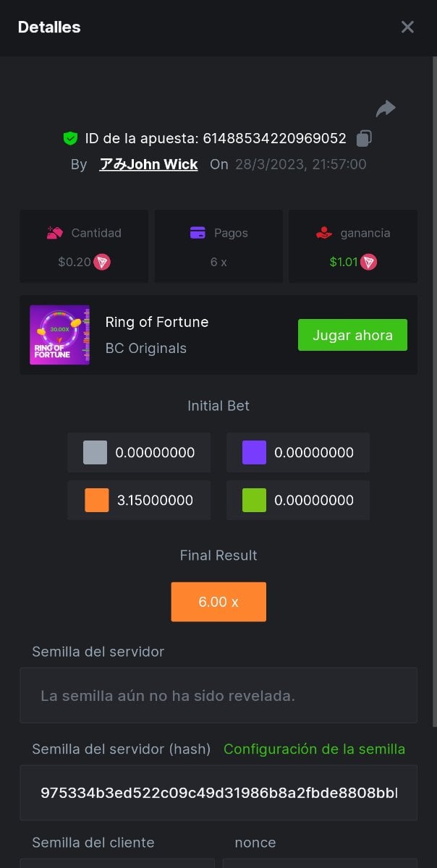Click the server seed hash field

point(218,793)
